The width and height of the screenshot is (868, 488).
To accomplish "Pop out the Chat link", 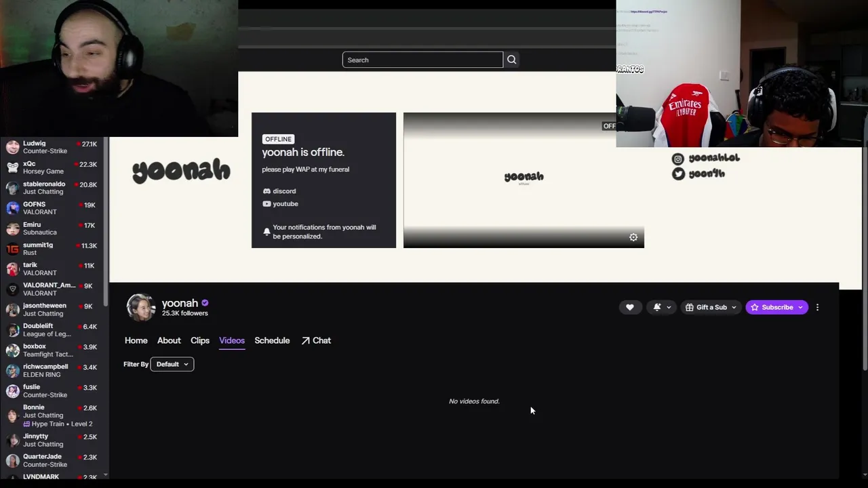I will 316,340.
